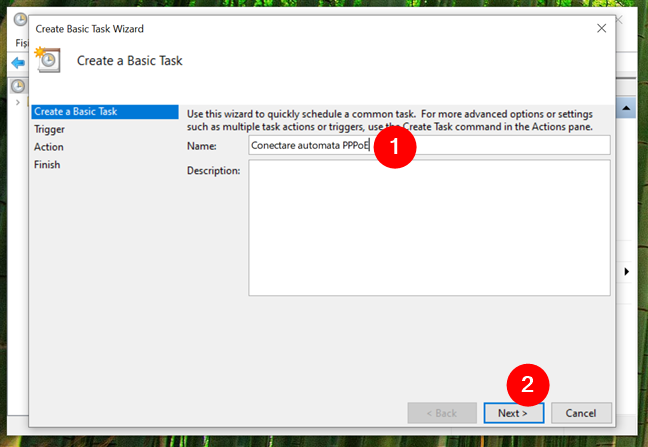Collapse the Actions pane section up arrow
Viewport: 648px width, 447px height.
626,108
